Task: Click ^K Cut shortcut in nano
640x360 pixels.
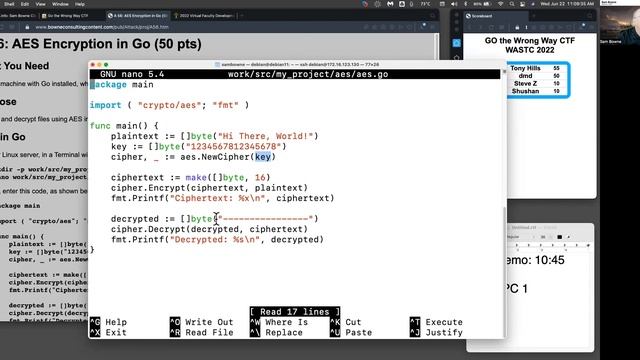Action: (346, 322)
